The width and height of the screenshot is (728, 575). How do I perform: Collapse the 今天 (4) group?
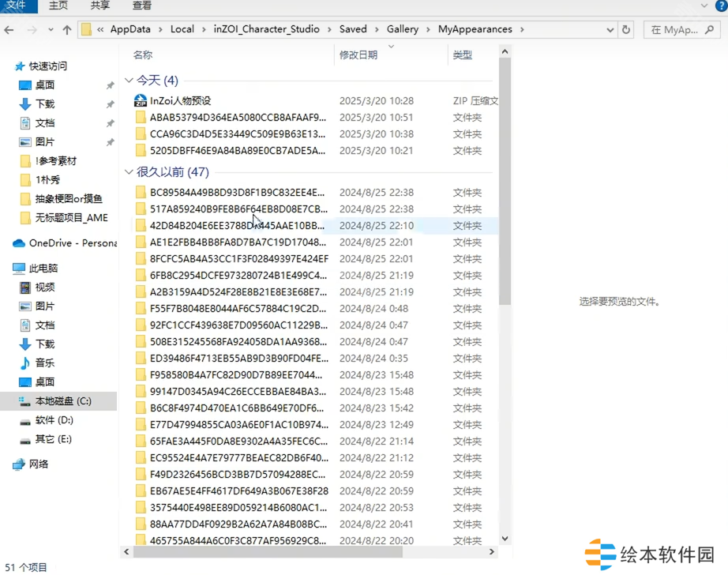pos(129,81)
